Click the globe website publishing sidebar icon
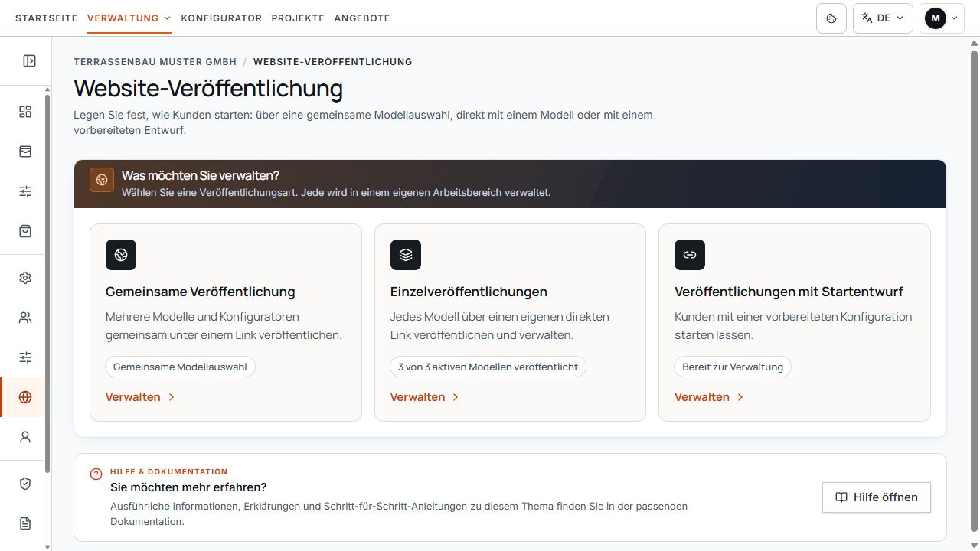 pyautogui.click(x=25, y=397)
